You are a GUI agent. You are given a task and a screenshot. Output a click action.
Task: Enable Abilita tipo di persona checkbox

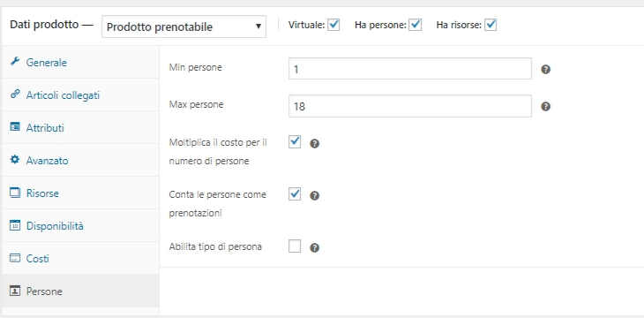click(295, 246)
